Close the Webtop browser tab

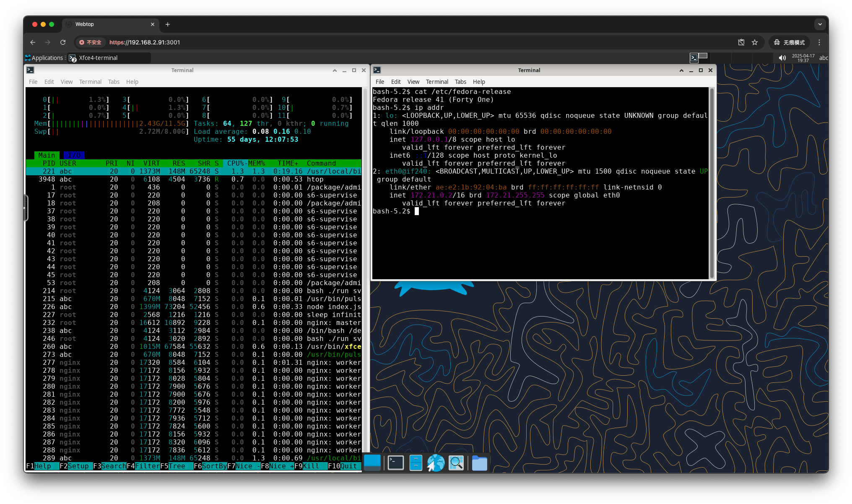pyautogui.click(x=152, y=24)
